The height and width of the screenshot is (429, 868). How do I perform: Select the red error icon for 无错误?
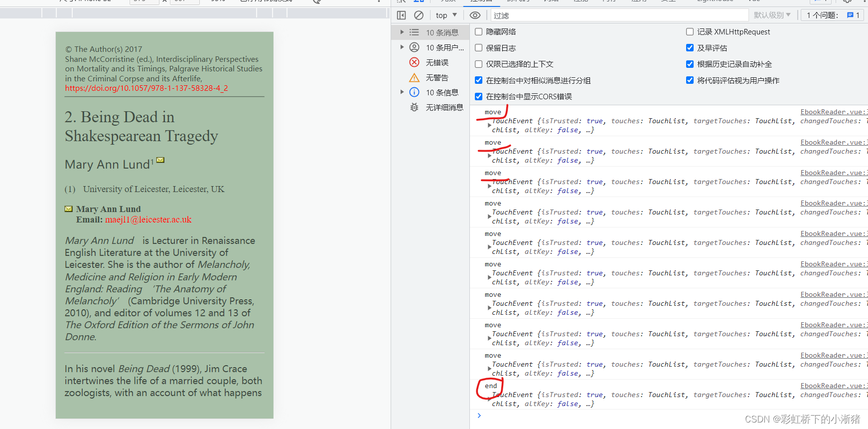414,62
